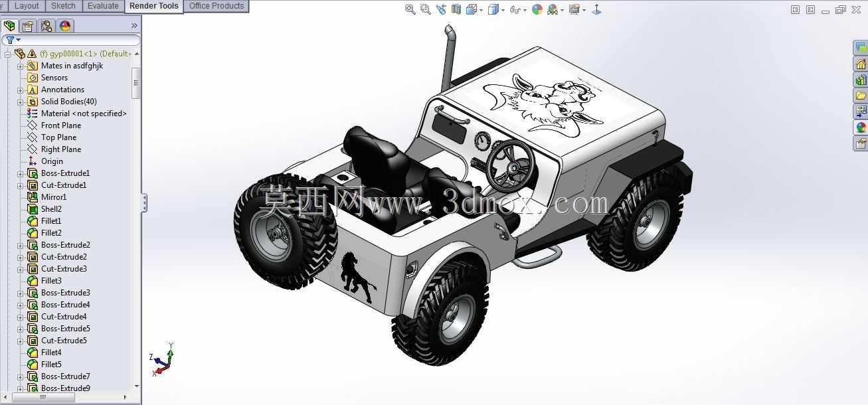Open the Office Products tab
Screen dimensions: 868x405
pyautogui.click(x=217, y=6)
